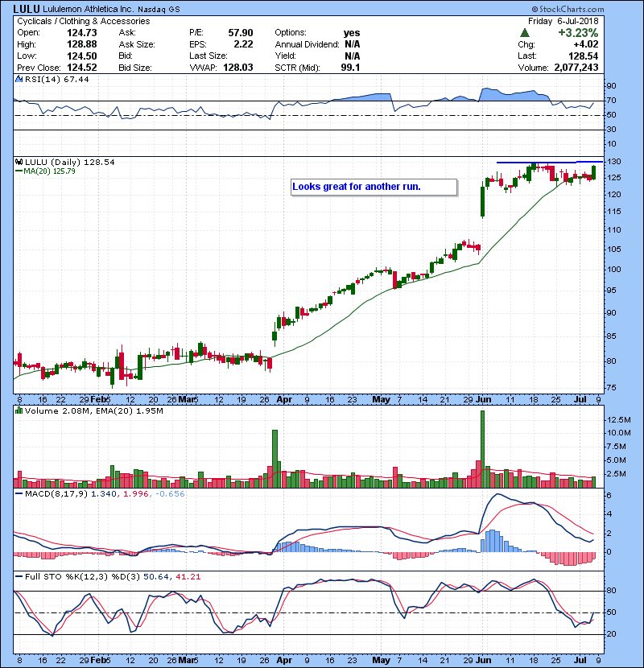Click the Apr label on the price chart axis

click(284, 400)
